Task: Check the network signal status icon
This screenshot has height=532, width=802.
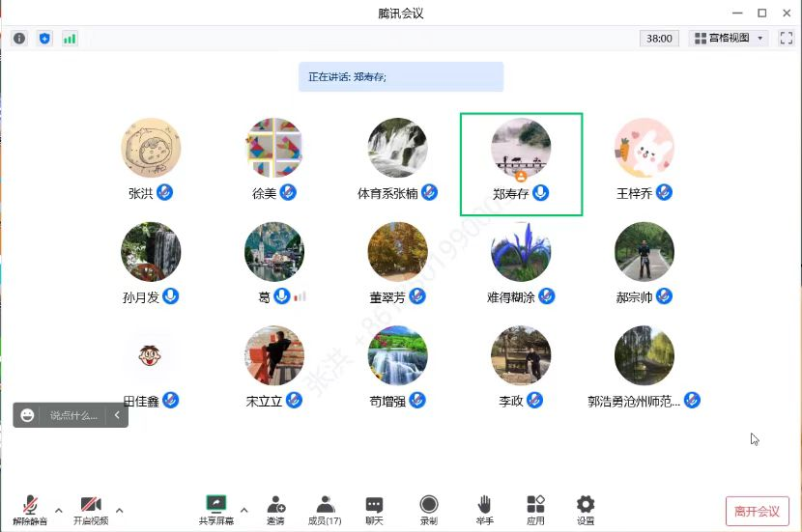Action: pyautogui.click(x=70, y=39)
